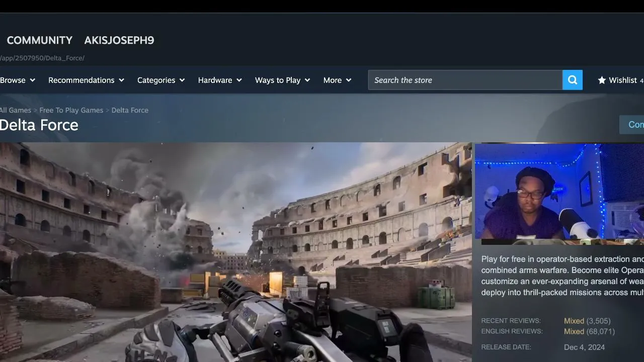Expand the Ways to Play chevron
Image resolution: width=644 pixels, height=362 pixels.
[x=307, y=80]
